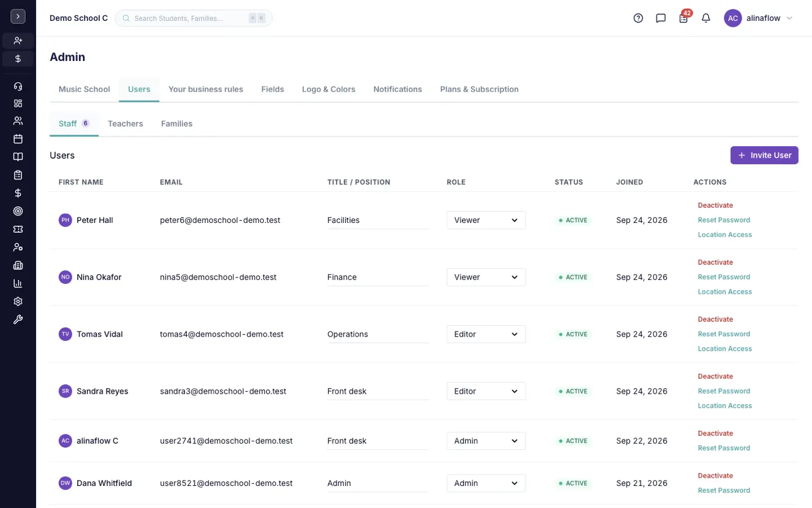Open the tasks icon with 42 badge
The height and width of the screenshot is (508, 812).
point(683,18)
